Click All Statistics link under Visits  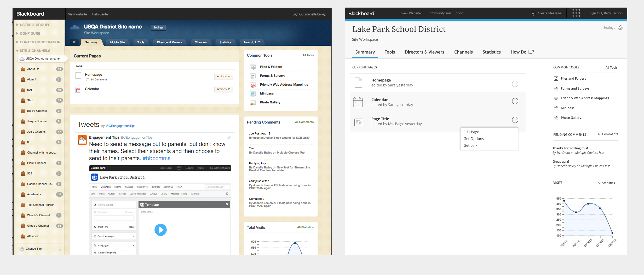click(x=606, y=183)
